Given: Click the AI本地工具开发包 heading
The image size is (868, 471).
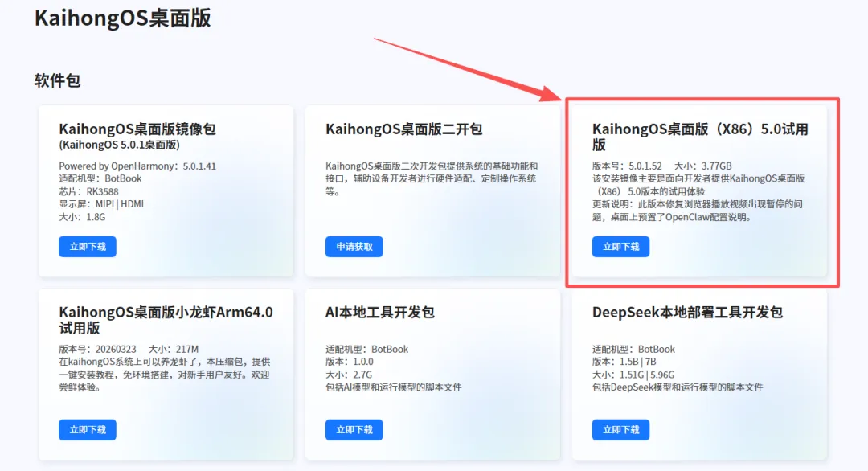Looking at the screenshot, I should [379, 313].
